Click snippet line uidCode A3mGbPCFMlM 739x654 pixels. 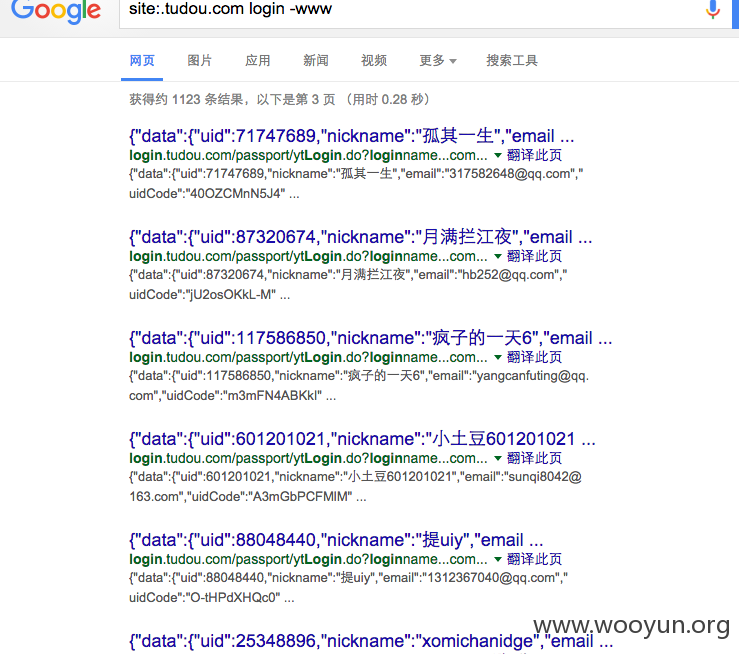pos(247,496)
